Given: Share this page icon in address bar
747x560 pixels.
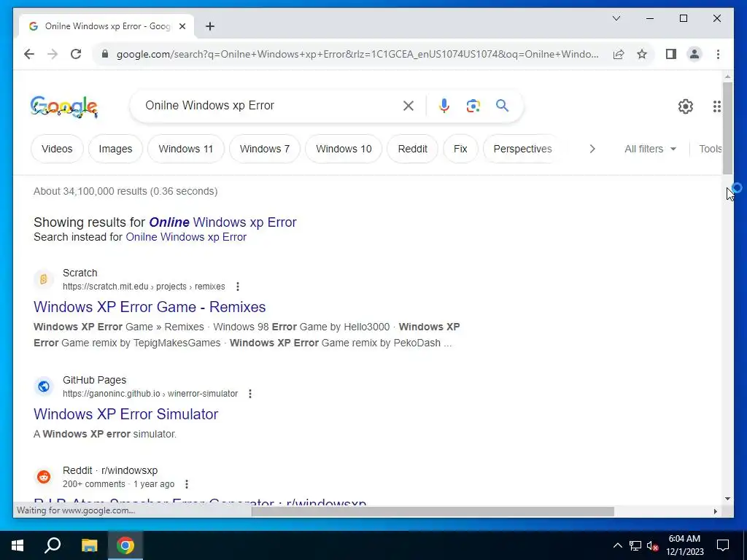Looking at the screenshot, I should click(619, 54).
